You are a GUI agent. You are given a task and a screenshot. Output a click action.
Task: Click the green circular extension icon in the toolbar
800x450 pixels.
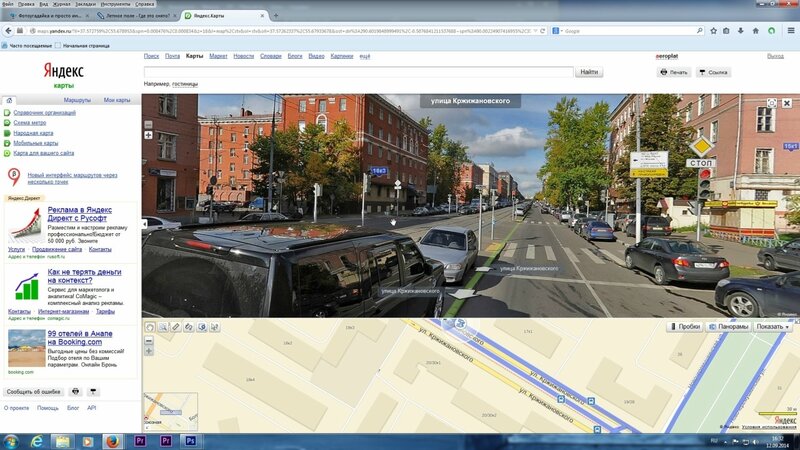(x=771, y=31)
